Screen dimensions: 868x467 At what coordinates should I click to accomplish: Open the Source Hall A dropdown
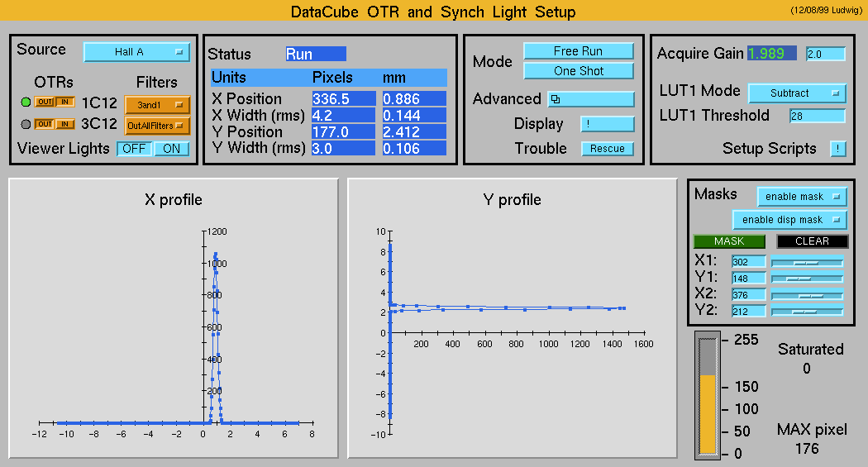136,52
